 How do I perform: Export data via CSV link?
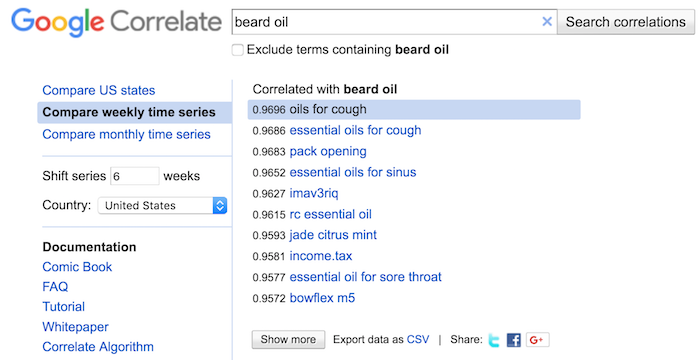pyautogui.click(x=418, y=339)
